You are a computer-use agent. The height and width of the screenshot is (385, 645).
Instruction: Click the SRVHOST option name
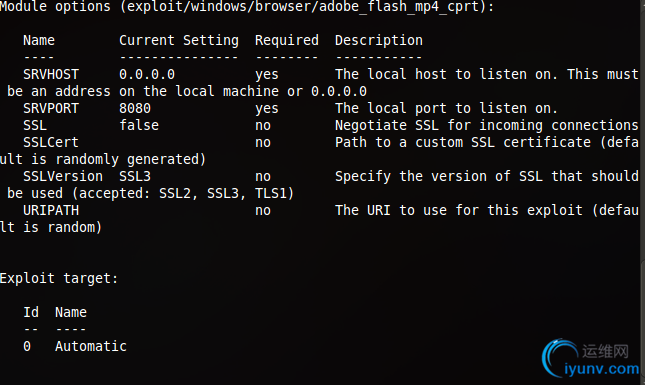[x=51, y=74]
